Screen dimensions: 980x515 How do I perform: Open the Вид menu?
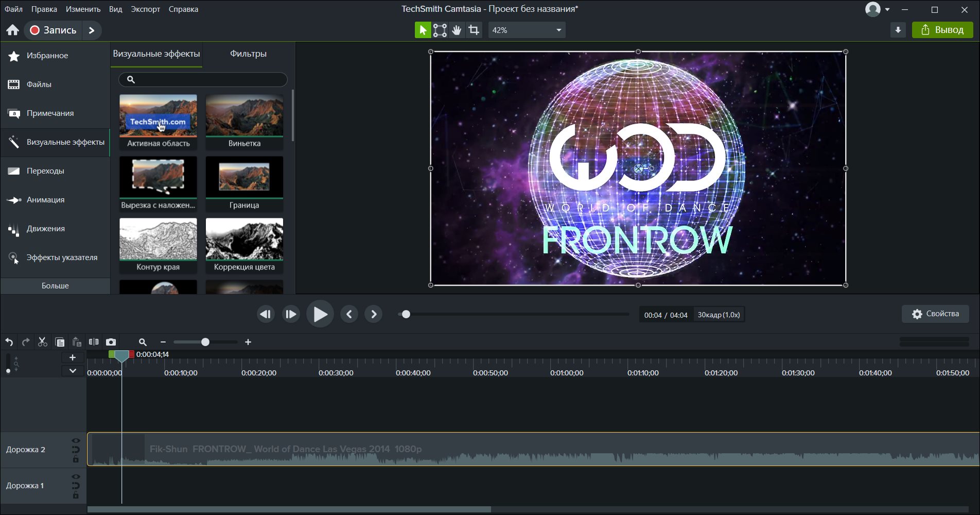115,9
